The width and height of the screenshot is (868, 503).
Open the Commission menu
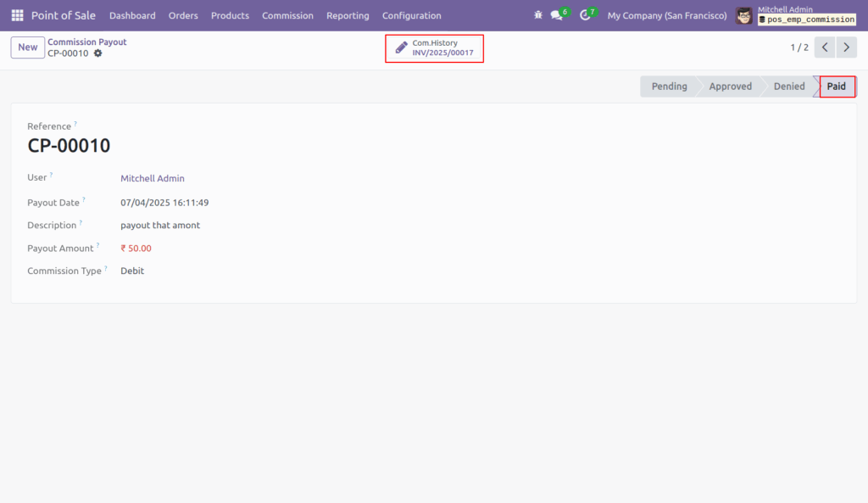(287, 14)
